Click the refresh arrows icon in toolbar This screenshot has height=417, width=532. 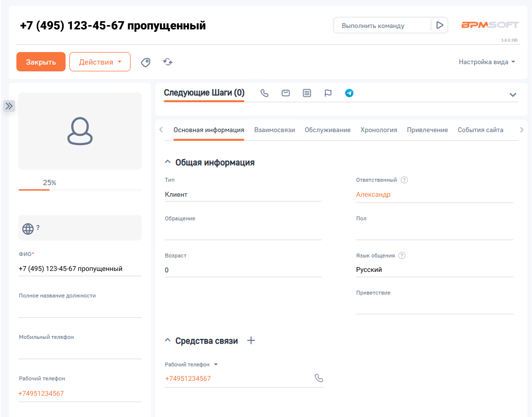(168, 62)
